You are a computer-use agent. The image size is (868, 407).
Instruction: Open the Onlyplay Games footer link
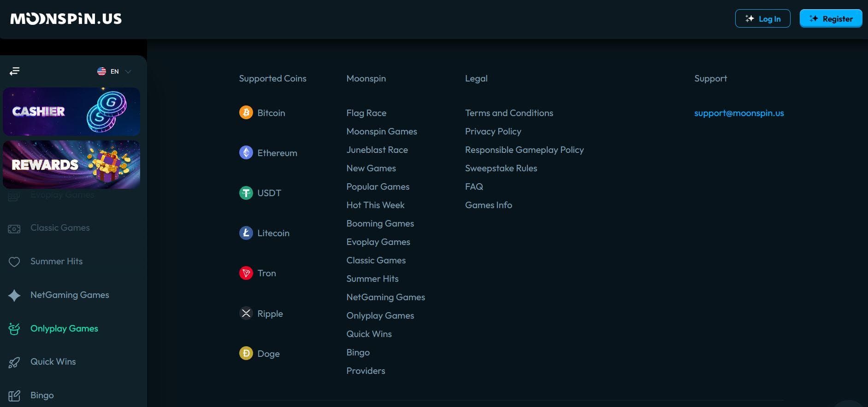tap(380, 315)
